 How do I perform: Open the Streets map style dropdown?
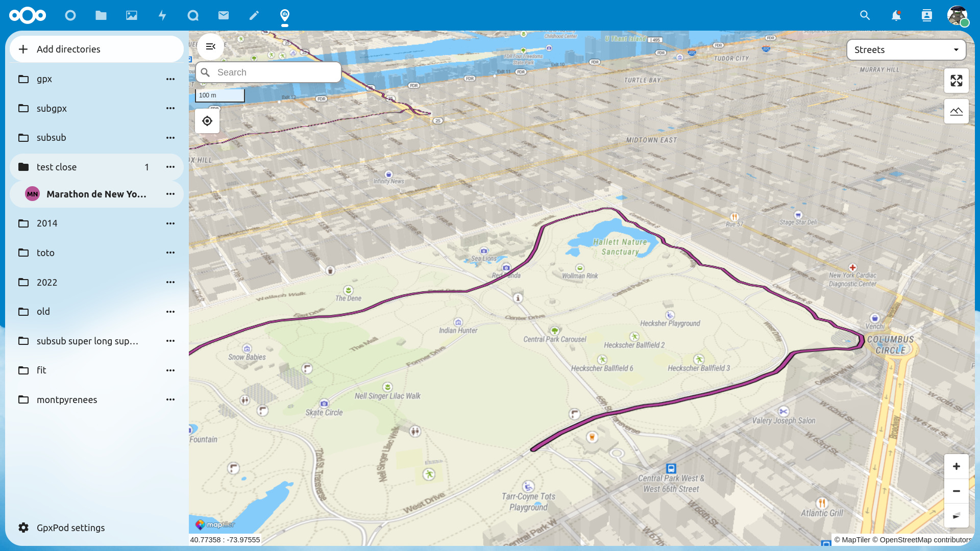pyautogui.click(x=906, y=49)
